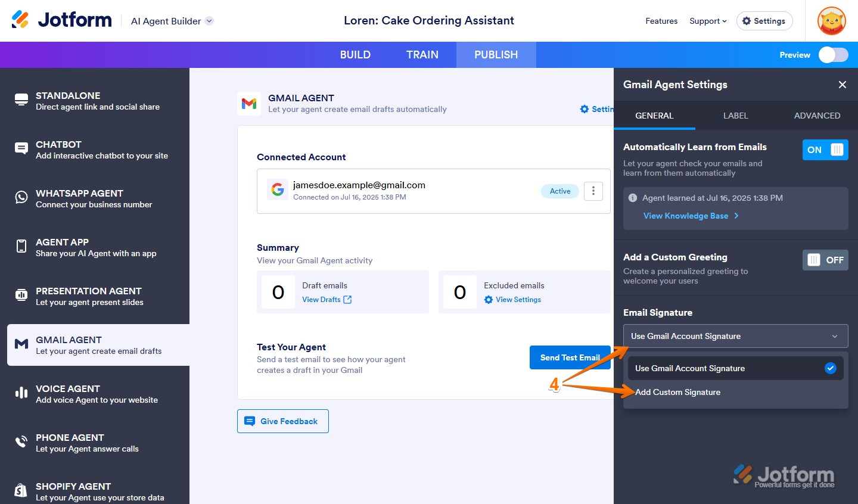Select the Agent App option
Viewport: 858px width, 504px height.
click(x=95, y=247)
